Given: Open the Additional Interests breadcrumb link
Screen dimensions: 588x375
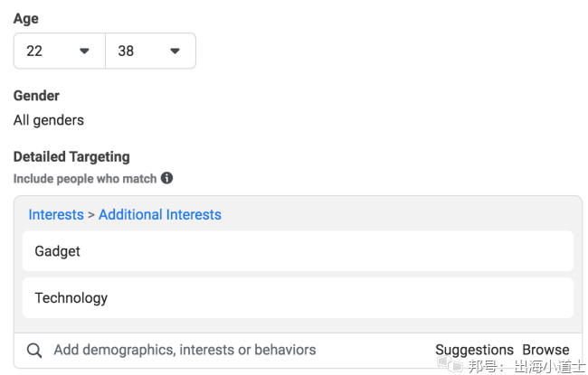Looking at the screenshot, I should pos(160,215).
